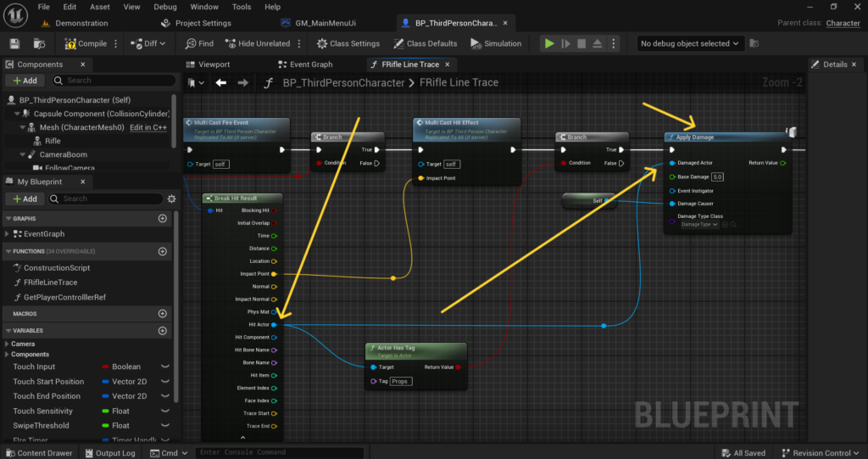Start Simulation mode
868x459 pixels.
click(496, 43)
